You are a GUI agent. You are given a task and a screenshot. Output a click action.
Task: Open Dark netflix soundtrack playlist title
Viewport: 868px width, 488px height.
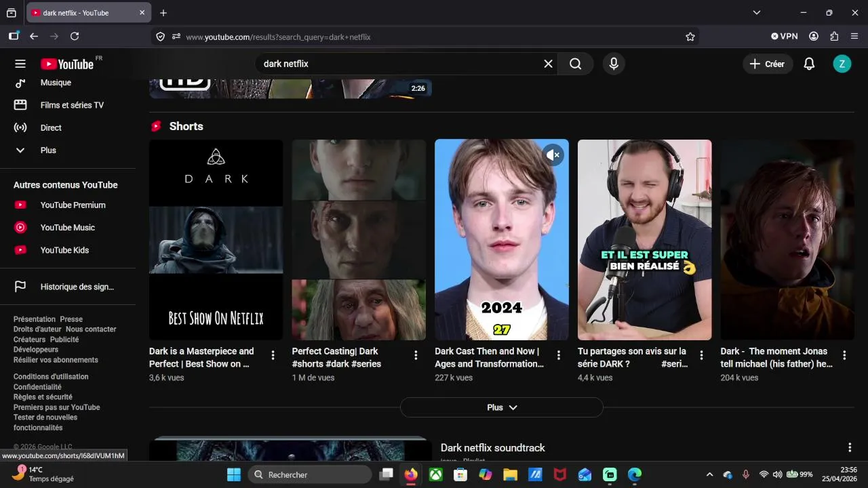(x=493, y=448)
